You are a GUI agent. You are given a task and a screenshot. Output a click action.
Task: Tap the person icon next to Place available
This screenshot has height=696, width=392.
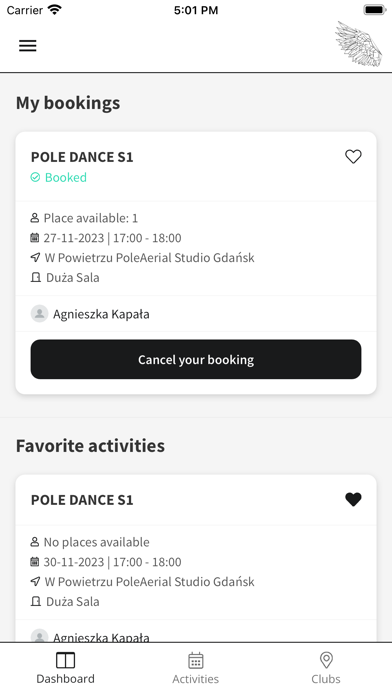(35, 218)
